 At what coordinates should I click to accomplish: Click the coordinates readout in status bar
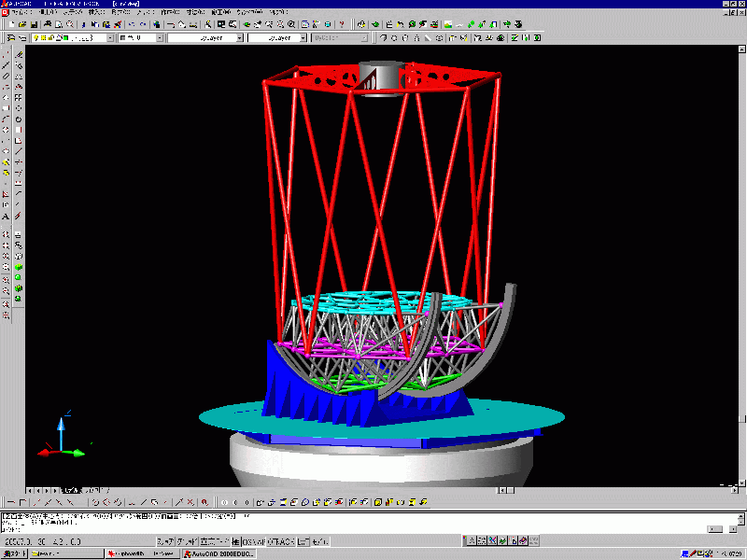(x=43, y=541)
